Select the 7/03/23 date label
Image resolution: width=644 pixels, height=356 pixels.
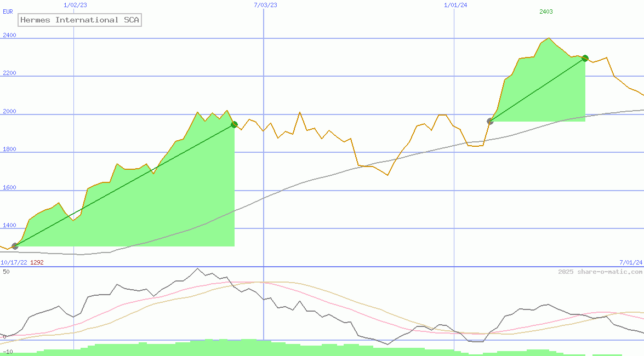[265, 5]
